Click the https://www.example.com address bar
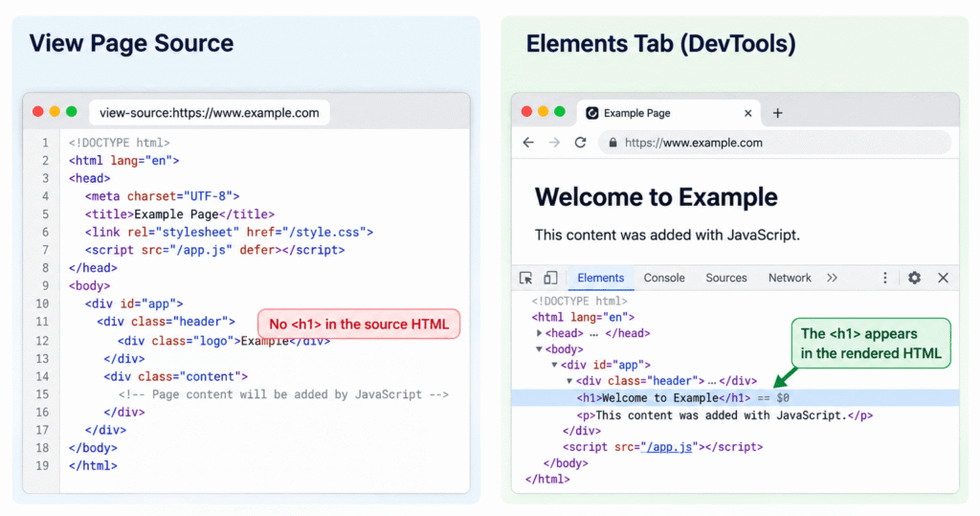The image size is (980, 516). [x=775, y=143]
